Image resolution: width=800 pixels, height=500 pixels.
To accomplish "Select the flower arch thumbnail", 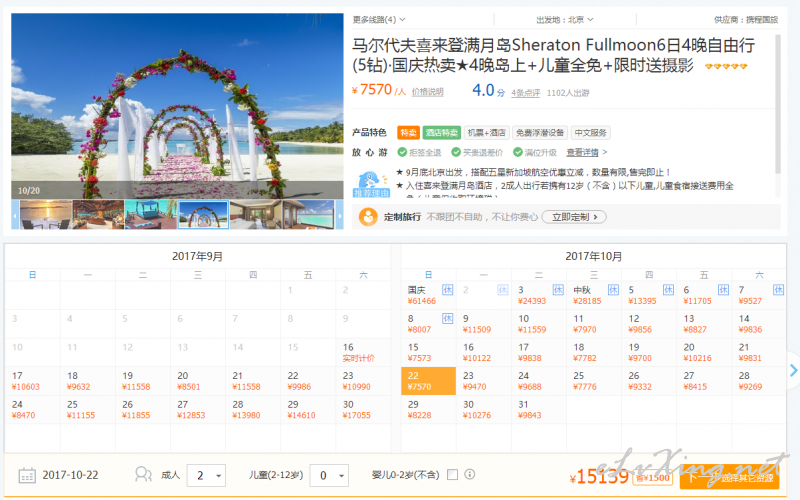I will click(203, 214).
